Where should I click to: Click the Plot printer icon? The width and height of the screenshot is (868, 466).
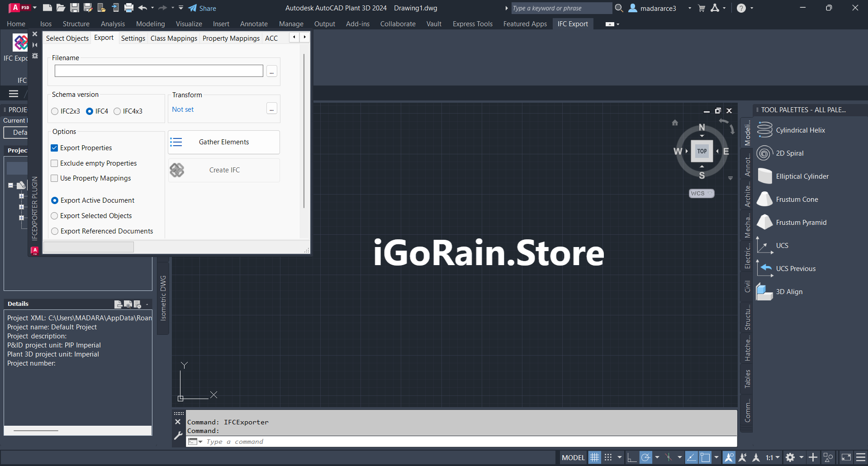click(129, 8)
